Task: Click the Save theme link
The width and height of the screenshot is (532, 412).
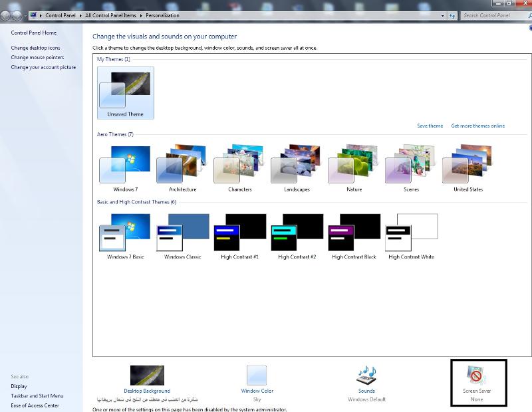Action: point(429,126)
